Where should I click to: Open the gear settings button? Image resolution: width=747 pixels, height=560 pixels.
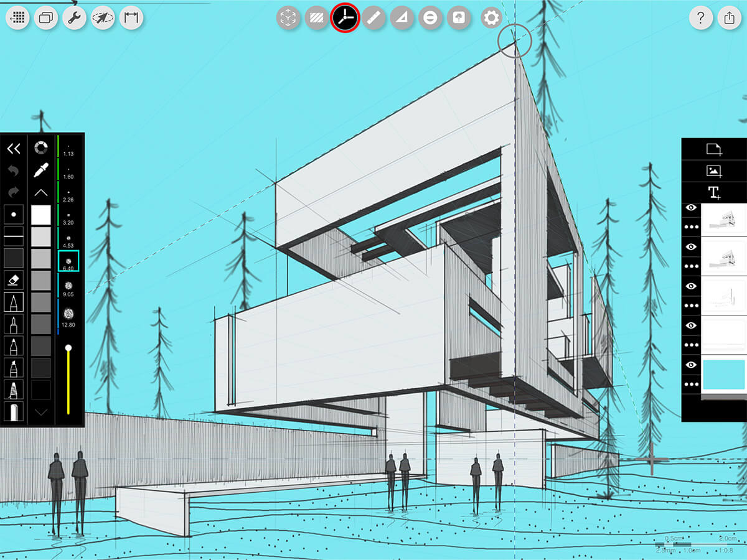[x=492, y=18]
